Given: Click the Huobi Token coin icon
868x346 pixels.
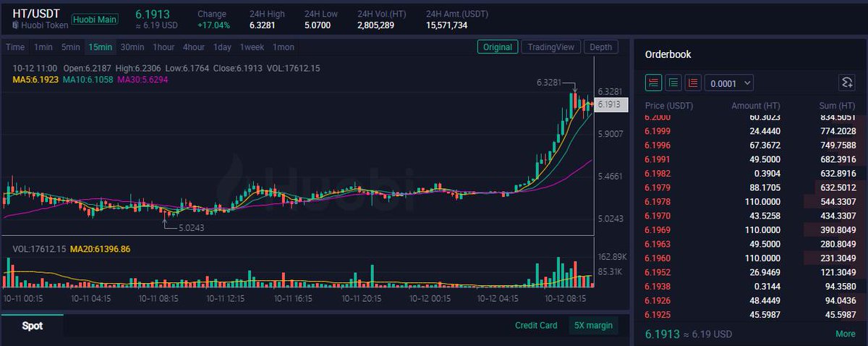Looking at the screenshot, I should click(x=16, y=25).
